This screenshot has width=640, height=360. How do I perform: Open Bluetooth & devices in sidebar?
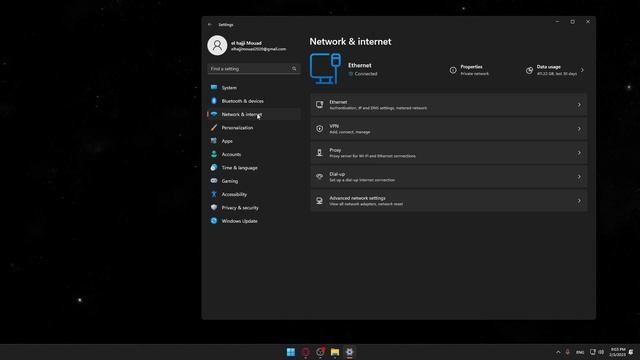point(254,101)
